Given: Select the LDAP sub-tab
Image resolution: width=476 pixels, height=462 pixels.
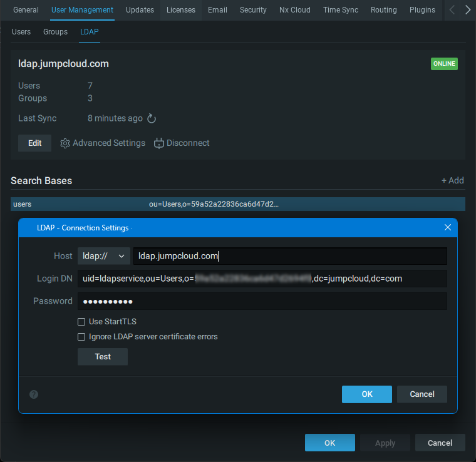Looking at the screenshot, I should pos(89,32).
